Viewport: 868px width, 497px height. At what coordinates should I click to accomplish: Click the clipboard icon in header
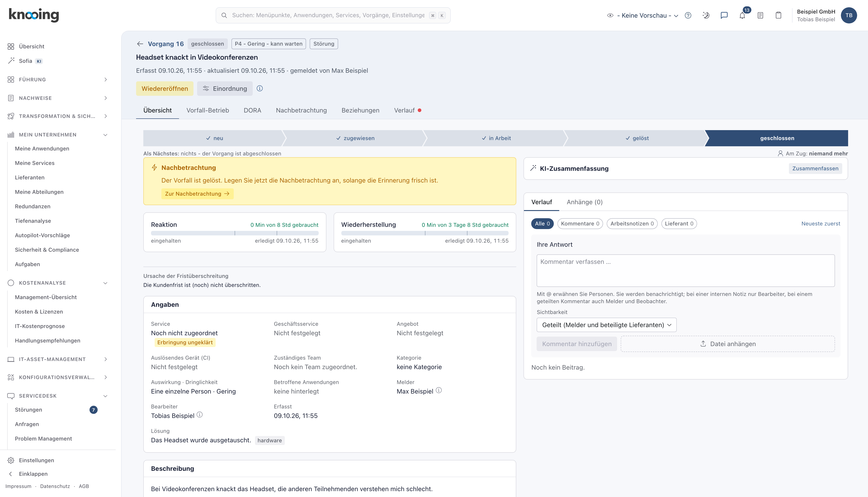(x=778, y=15)
